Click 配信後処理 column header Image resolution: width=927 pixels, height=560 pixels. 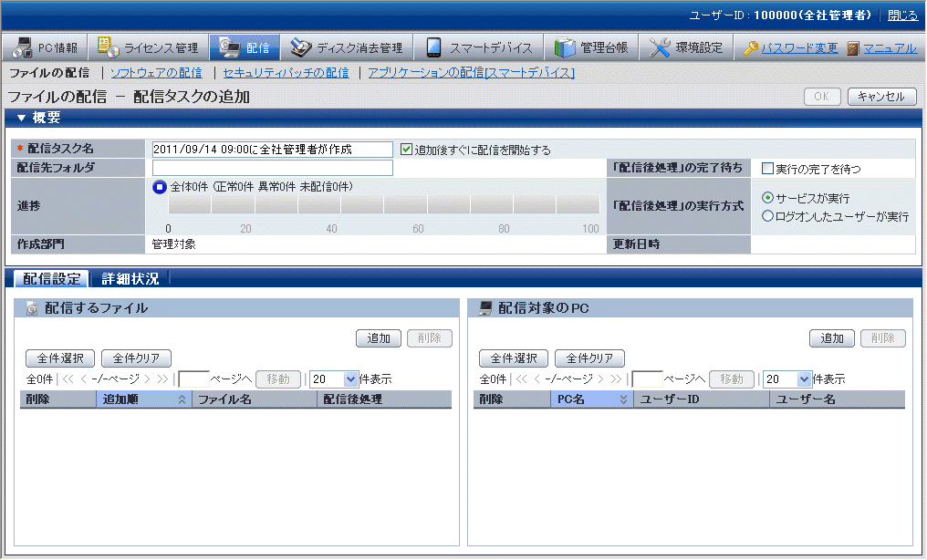(384, 399)
